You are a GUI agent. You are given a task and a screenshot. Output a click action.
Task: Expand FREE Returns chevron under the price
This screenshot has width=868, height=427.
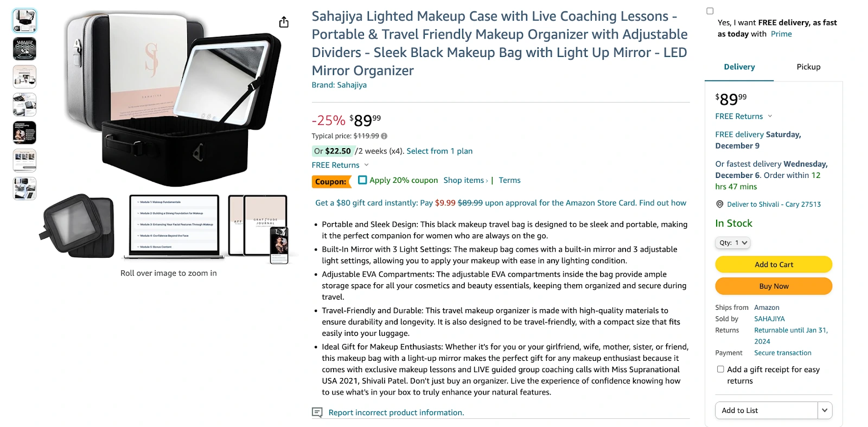[366, 165]
